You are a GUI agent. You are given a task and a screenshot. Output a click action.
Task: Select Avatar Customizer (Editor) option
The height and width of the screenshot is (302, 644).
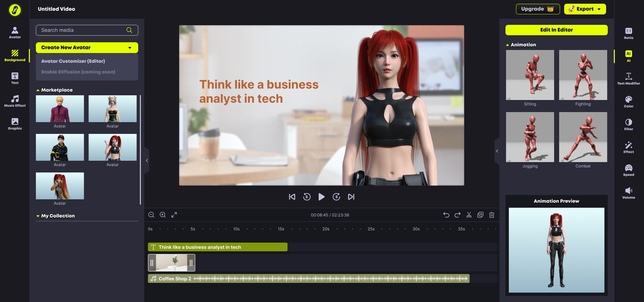tap(73, 61)
